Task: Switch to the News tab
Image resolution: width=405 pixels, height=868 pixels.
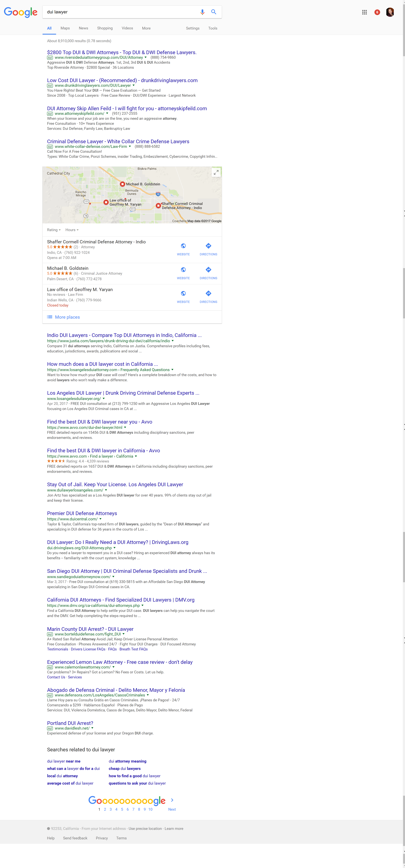Action: [83, 28]
